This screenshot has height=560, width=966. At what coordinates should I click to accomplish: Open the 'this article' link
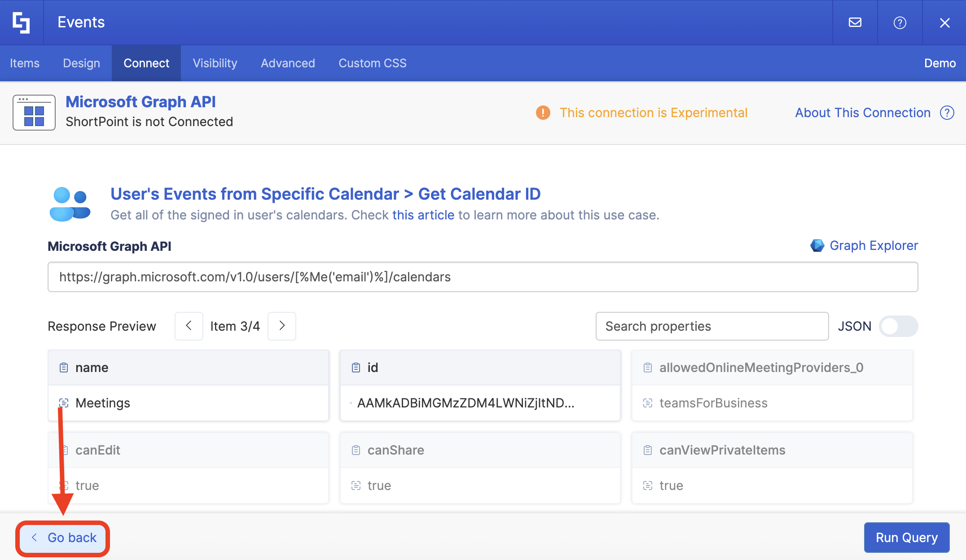coord(423,215)
